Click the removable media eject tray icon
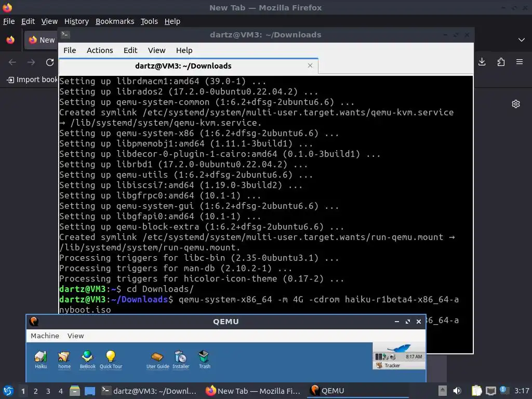Viewport: 532px width, 399px height. click(443, 391)
